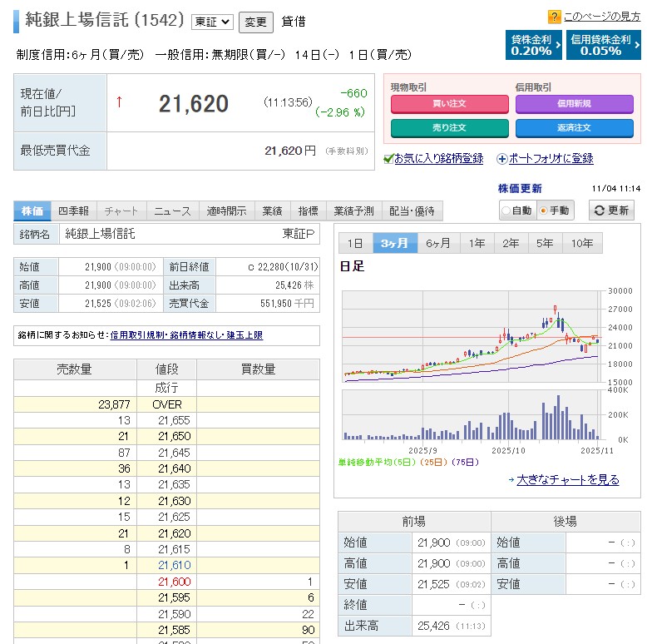
Task: Click the 買い注文 buy order button
Action: pos(449,103)
